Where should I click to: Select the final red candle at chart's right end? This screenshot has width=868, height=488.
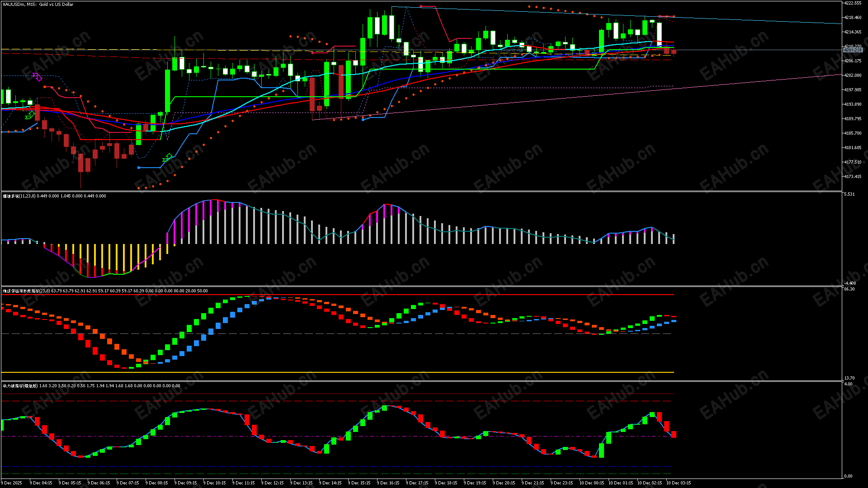click(674, 52)
